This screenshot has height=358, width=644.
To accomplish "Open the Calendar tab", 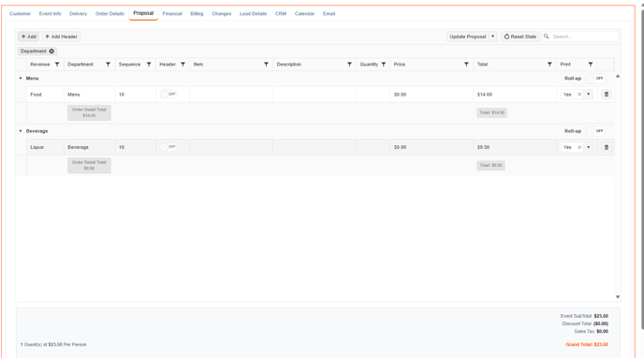I will 304,13.
